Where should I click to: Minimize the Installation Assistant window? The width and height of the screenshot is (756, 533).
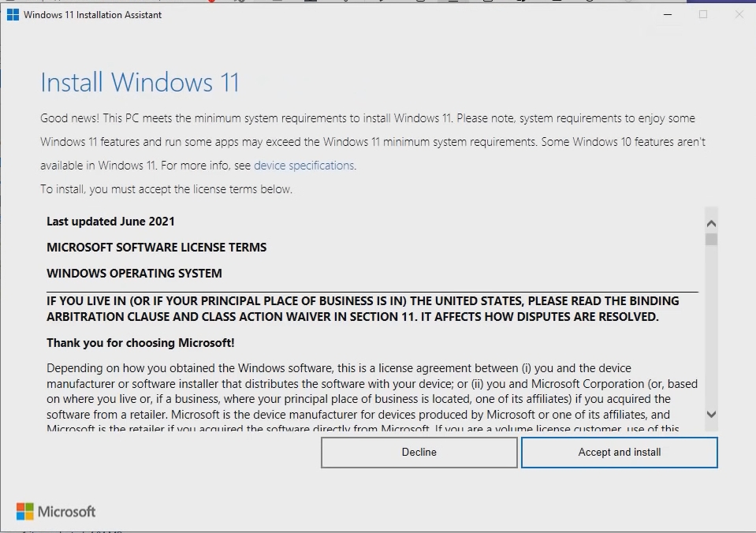click(x=667, y=14)
